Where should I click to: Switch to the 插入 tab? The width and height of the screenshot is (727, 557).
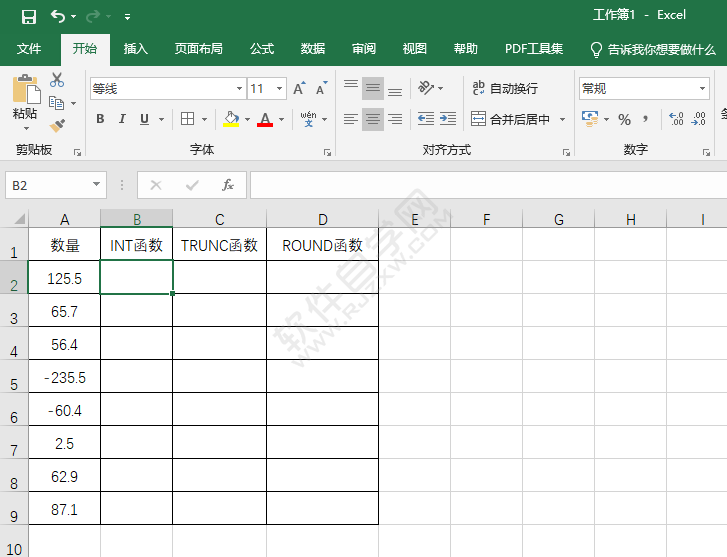(135, 49)
